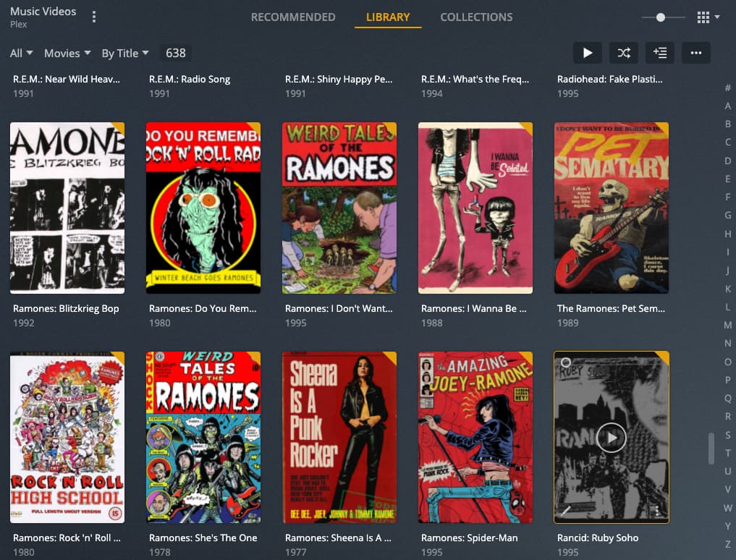Open Pet Sematary poster
Viewport: 736px width, 560px height.
[x=612, y=208]
